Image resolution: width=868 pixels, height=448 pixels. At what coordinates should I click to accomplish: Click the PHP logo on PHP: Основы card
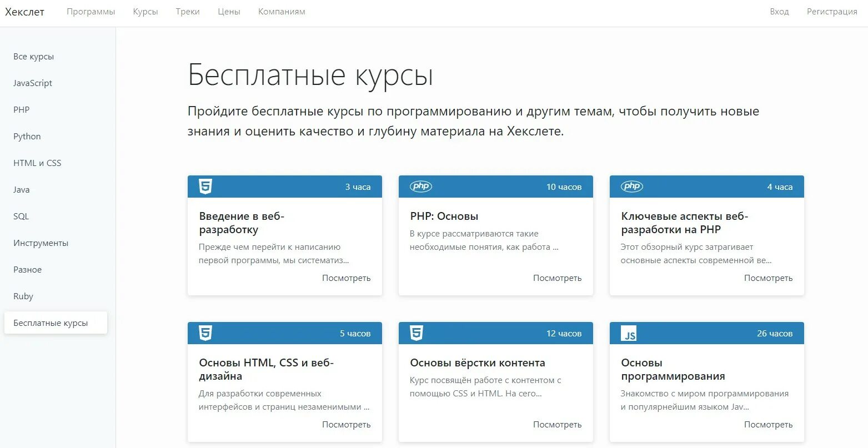421,187
